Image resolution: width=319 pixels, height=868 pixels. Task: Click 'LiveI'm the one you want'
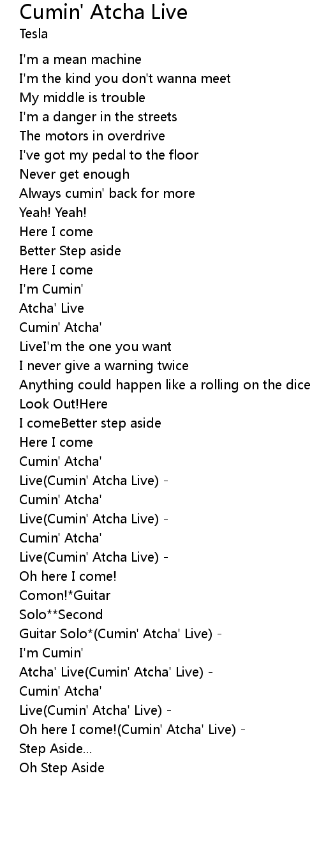95,347
